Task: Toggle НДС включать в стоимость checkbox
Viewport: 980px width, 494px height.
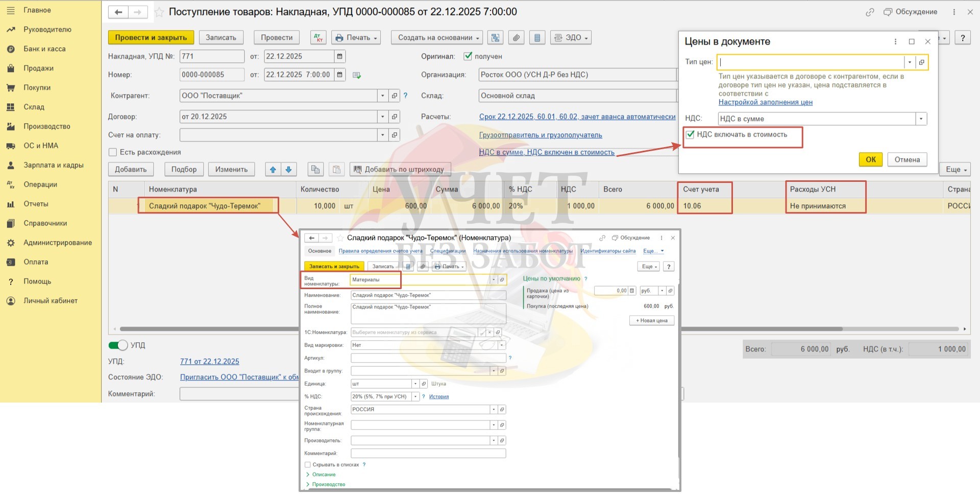Action: pos(690,134)
